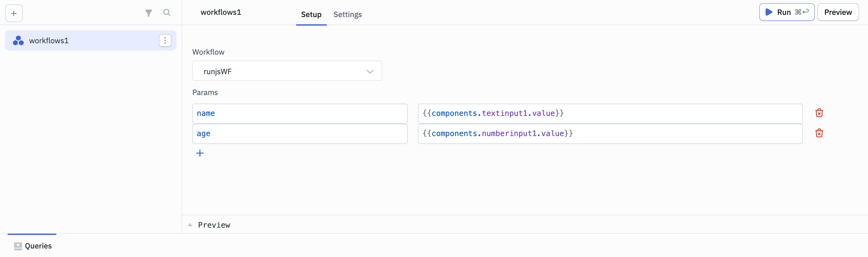Delete the age parameter row
The width and height of the screenshot is (868, 257).
819,133
